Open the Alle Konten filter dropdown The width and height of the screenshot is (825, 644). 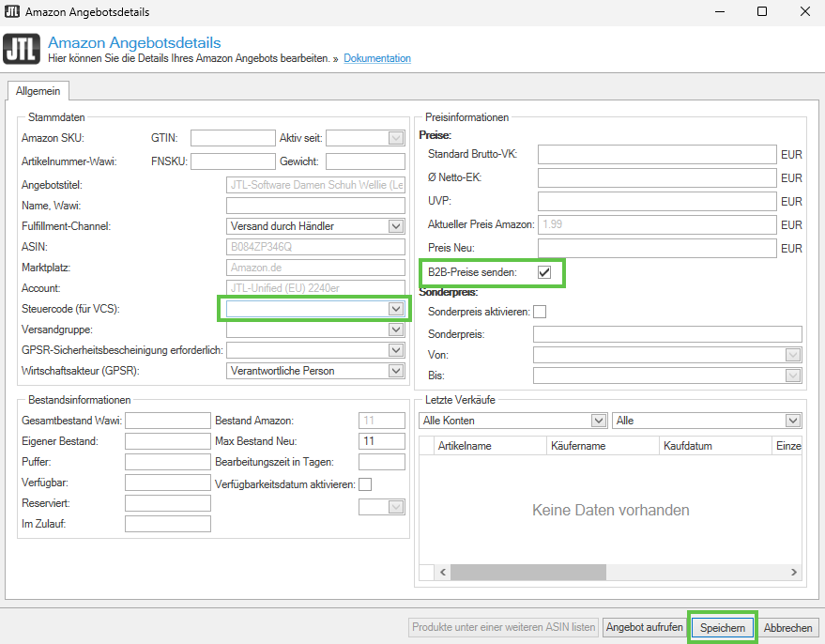tap(598, 421)
